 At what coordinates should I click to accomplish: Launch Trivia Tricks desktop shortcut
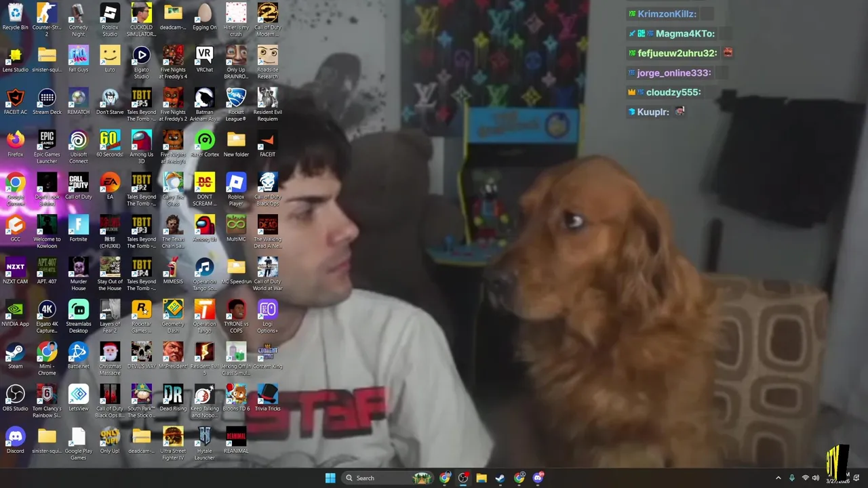267,398
